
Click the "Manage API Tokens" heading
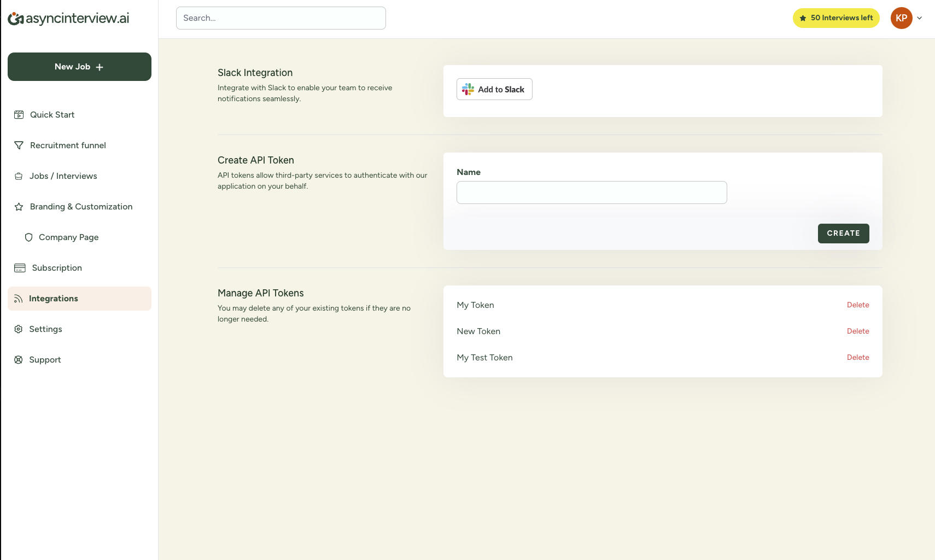pos(261,293)
